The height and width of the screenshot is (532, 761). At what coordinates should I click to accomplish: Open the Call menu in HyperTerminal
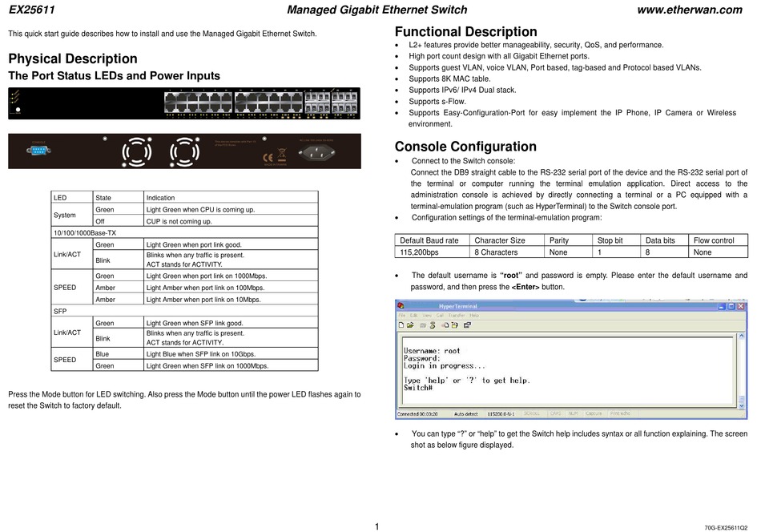(441, 316)
